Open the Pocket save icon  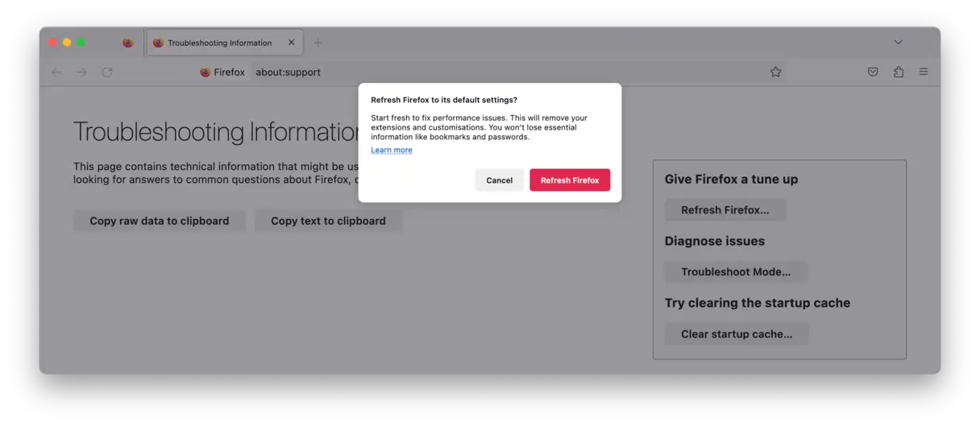(873, 72)
